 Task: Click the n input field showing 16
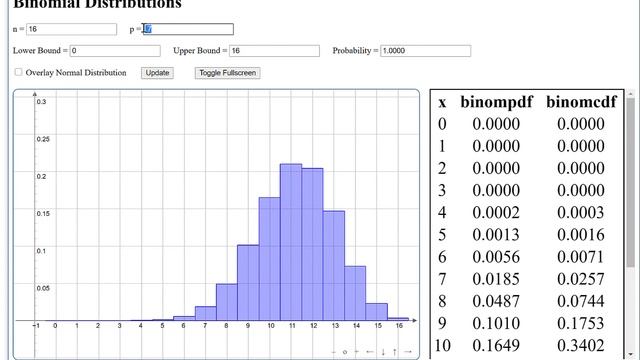click(x=71, y=29)
